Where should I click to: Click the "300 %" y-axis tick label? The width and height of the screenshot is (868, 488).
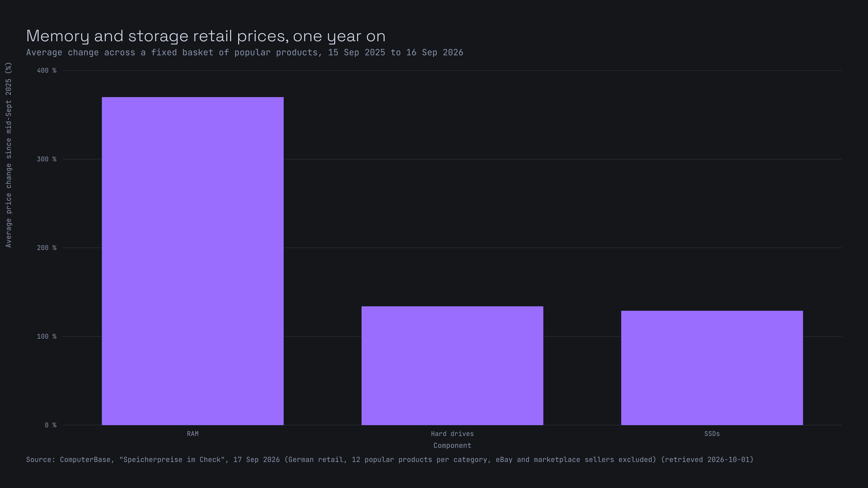coord(46,159)
